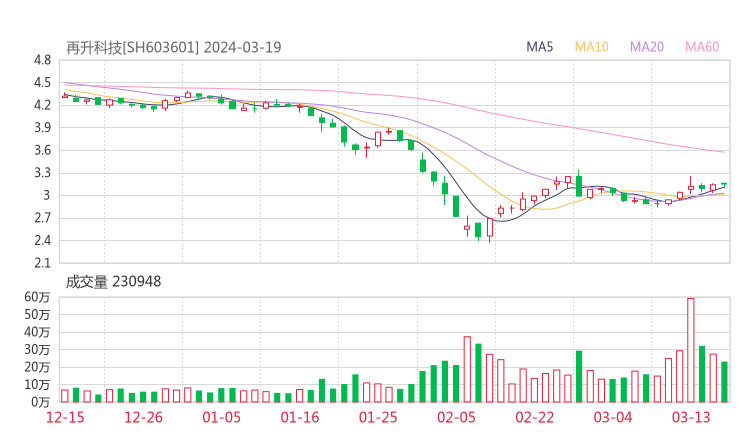
Task: Click the 12-26 date axis label
Action: [x=143, y=417]
